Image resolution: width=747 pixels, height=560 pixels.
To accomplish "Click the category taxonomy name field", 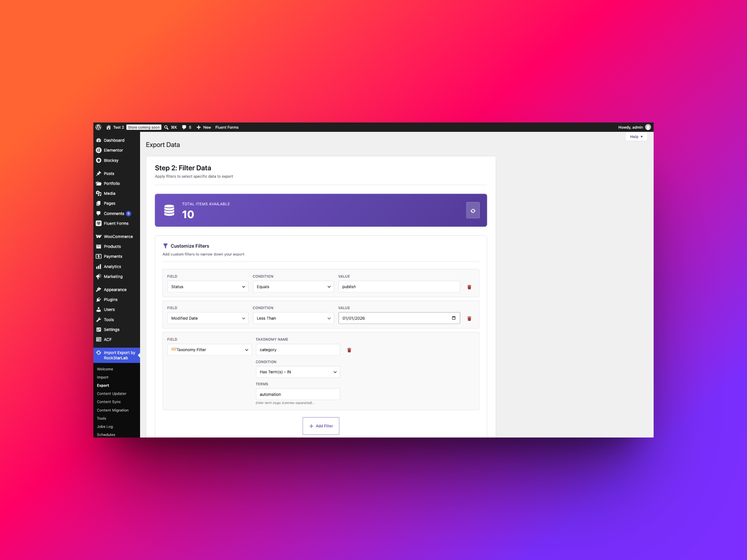I will click(x=298, y=350).
